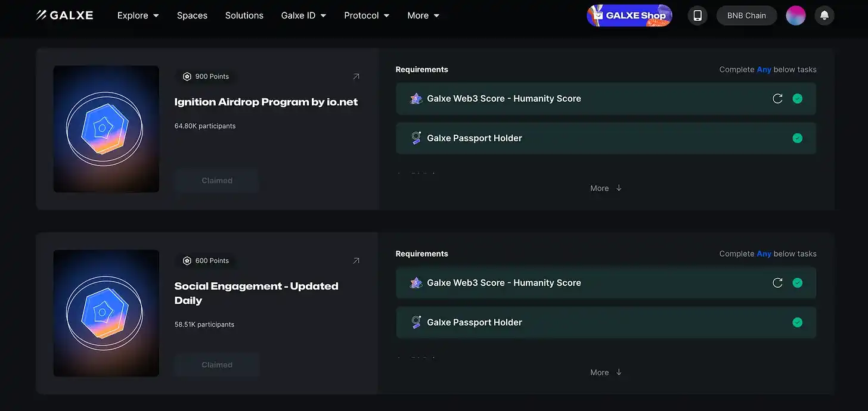
Task: Open Galxe Web3 Score task in Ignition card
Action: [x=606, y=99]
